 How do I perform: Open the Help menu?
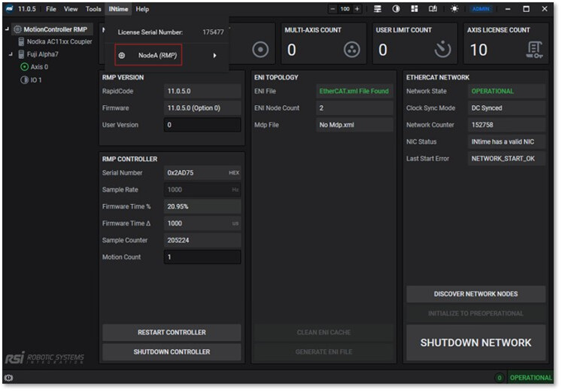[142, 9]
